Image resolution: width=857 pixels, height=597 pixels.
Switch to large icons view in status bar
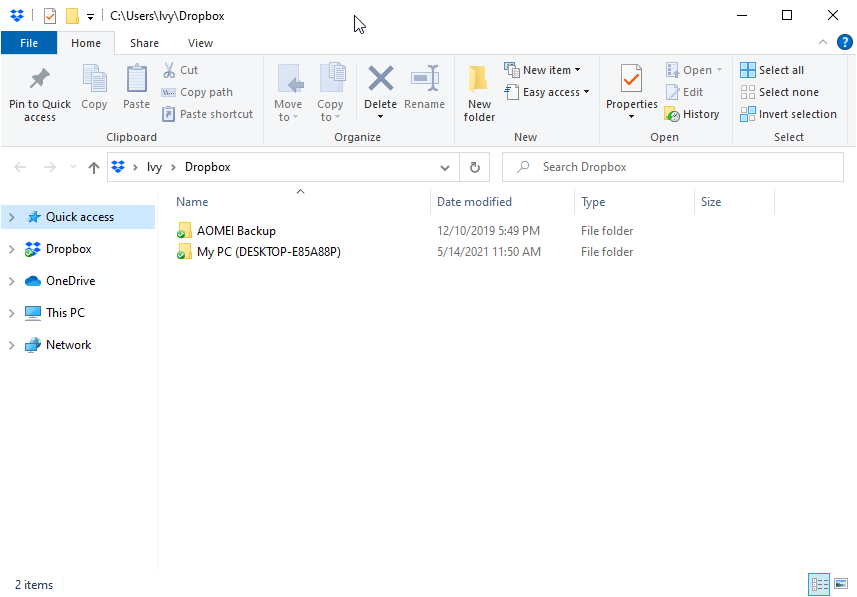(840, 584)
